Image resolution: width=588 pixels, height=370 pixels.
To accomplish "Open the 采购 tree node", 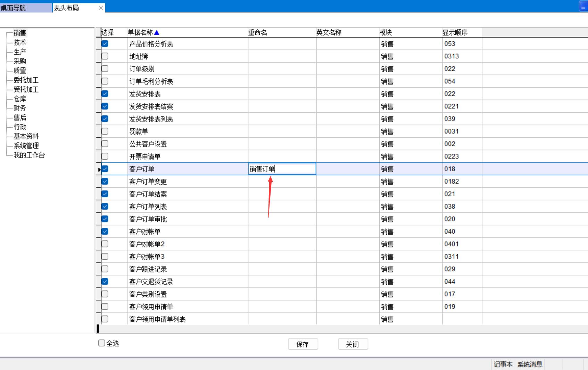I will [x=20, y=61].
